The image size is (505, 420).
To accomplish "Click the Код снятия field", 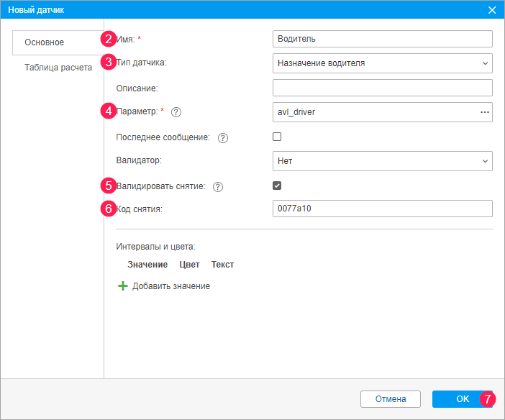I will point(382,209).
